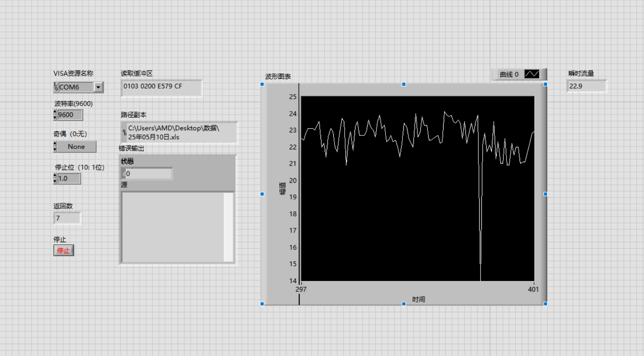The image size is (644, 356).
Task: Click the black waveform chart plot area
Action: pos(418,188)
